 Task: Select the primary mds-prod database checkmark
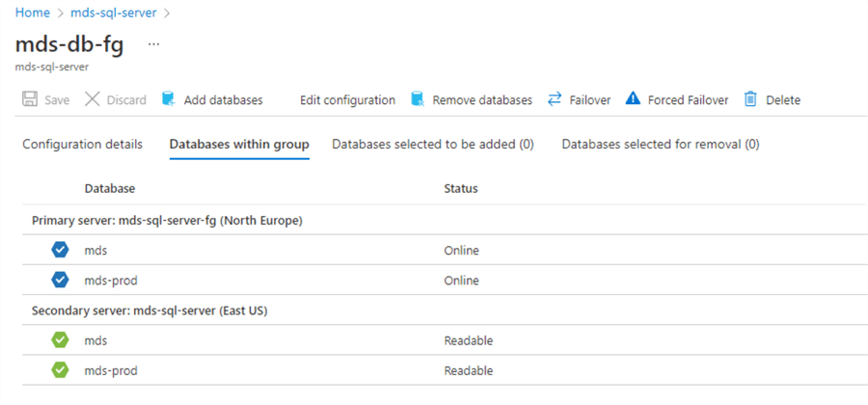coord(61,280)
